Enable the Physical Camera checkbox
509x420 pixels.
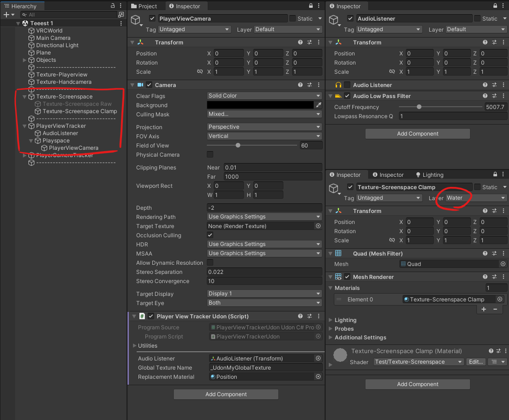tap(210, 154)
